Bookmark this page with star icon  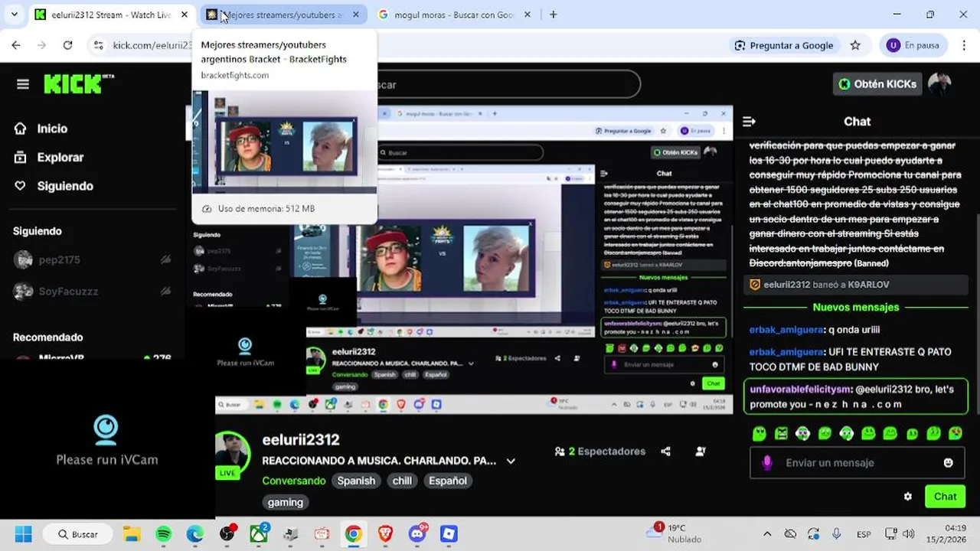[855, 45]
